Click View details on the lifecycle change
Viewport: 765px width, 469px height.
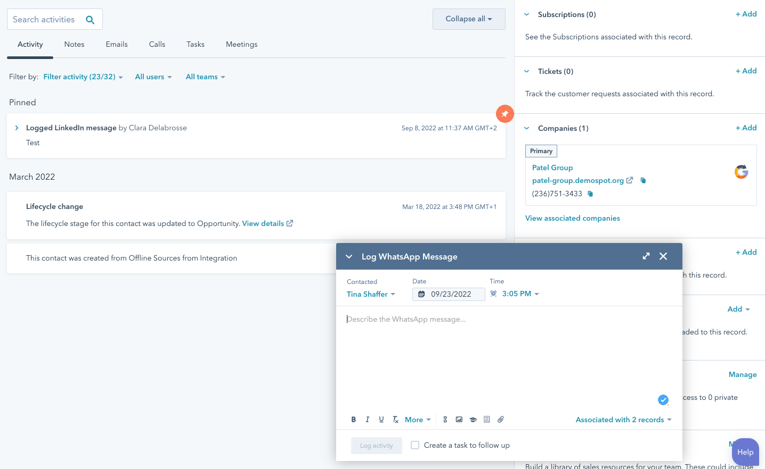[x=263, y=224]
